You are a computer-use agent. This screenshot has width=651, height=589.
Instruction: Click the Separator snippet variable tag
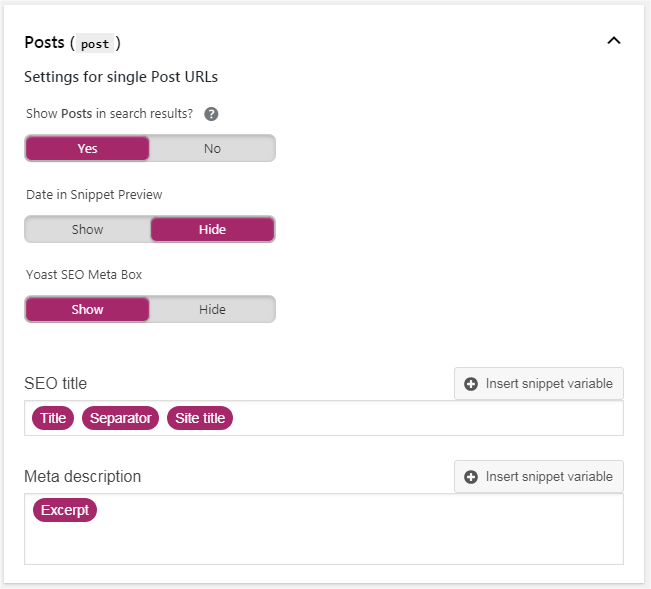point(120,418)
